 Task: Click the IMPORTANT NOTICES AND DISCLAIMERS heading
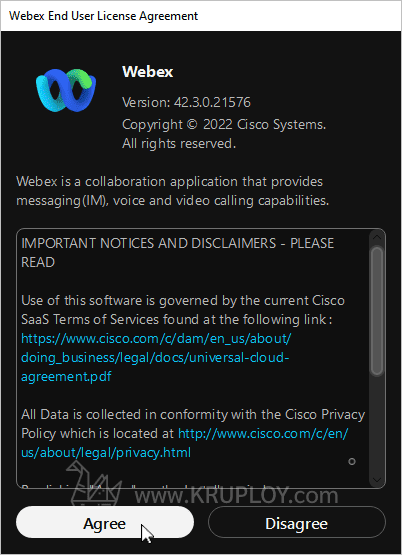[x=178, y=253]
